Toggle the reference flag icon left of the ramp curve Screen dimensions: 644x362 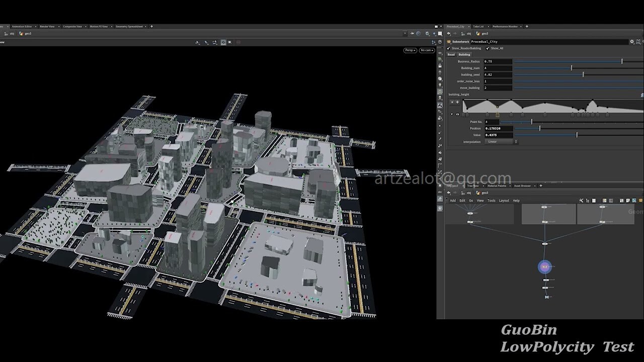[458, 114]
